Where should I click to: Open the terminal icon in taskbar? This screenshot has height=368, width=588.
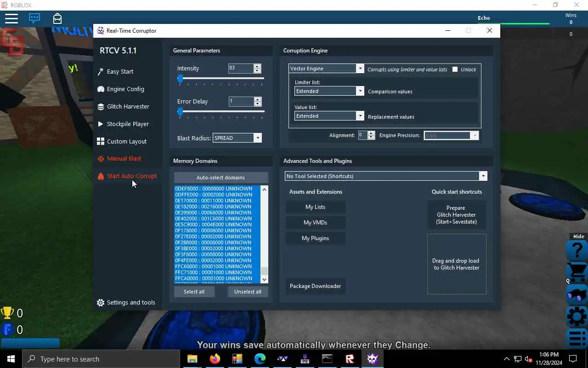pyautogui.click(x=327, y=359)
